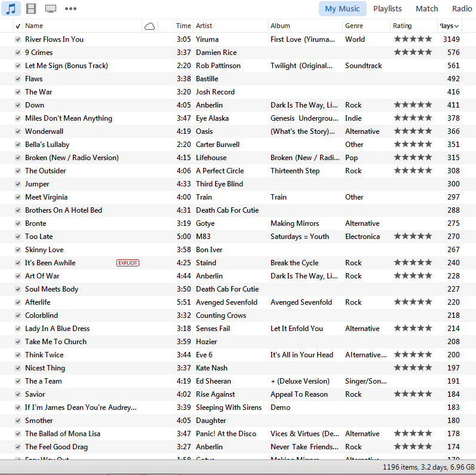476x475 pixels.
Task: Click the checkmark column header icon
Action: pos(17,26)
